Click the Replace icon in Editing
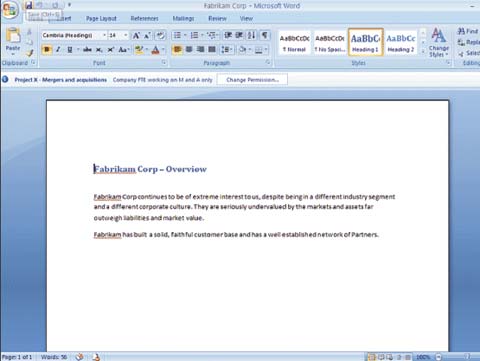 tap(461, 42)
